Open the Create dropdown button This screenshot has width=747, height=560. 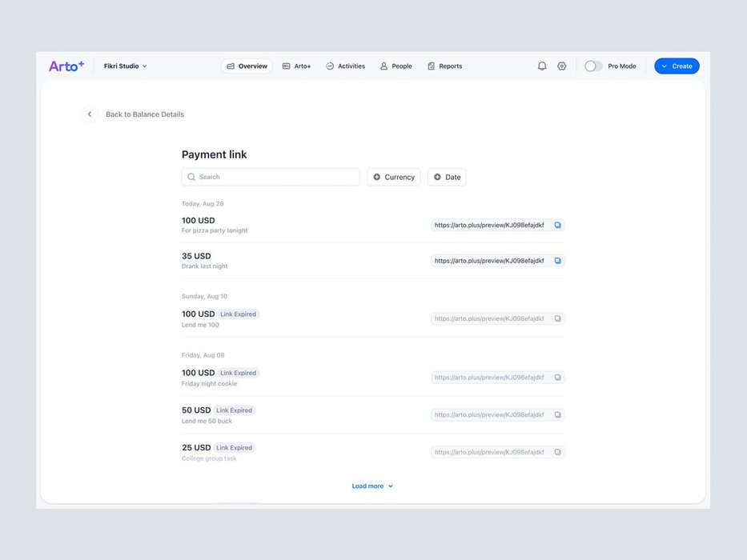(x=677, y=66)
